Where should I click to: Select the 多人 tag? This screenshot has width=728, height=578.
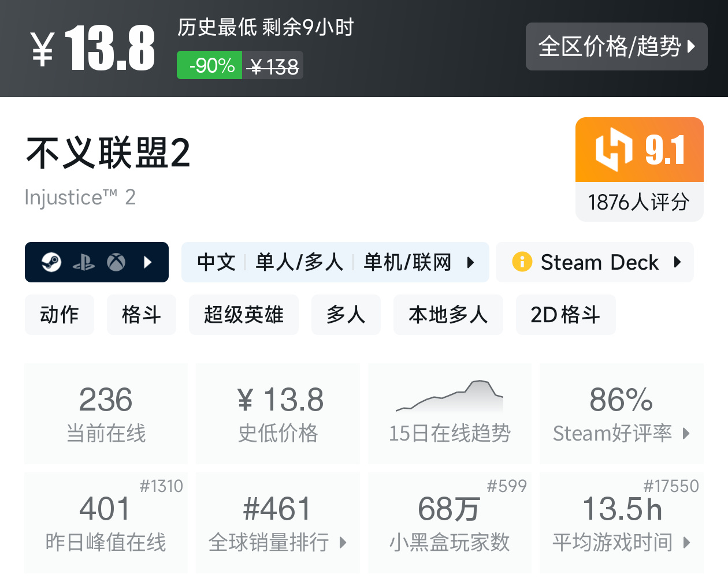346,315
